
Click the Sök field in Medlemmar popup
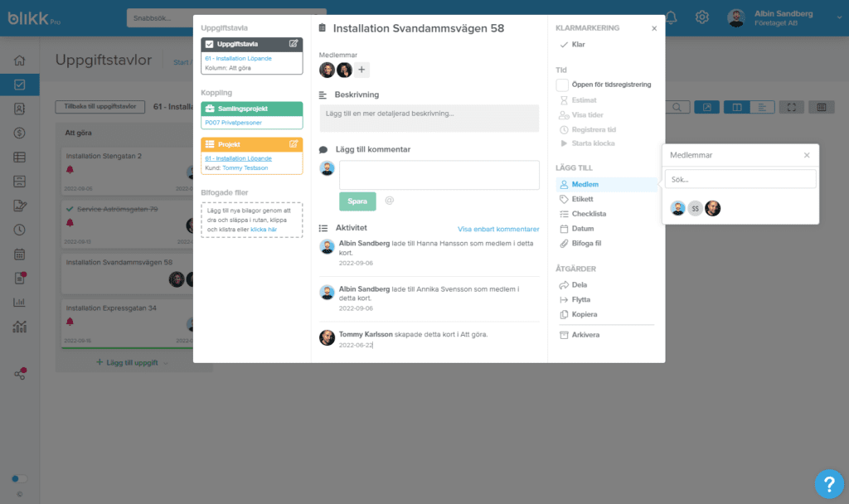pyautogui.click(x=740, y=179)
